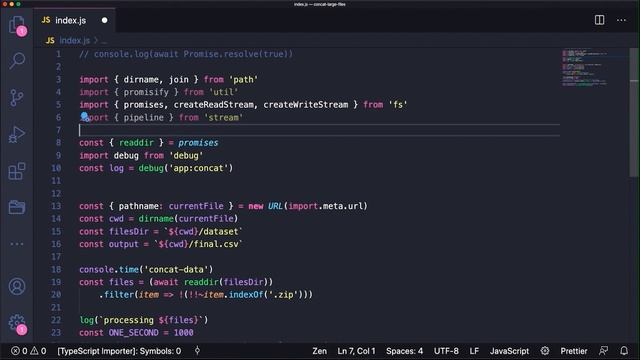
Task: Click the gear-like icon left of Prettier
Action: tap(544, 351)
